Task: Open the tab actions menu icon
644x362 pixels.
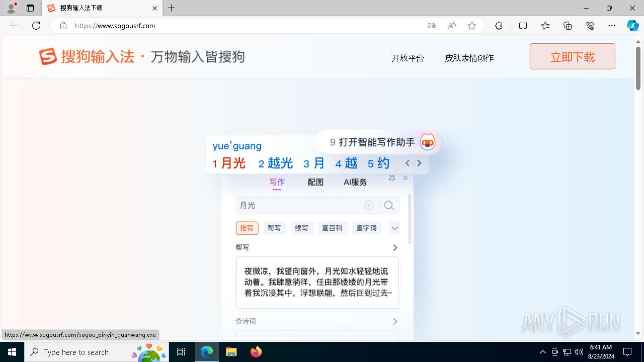Action: pyautogui.click(x=30, y=8)
